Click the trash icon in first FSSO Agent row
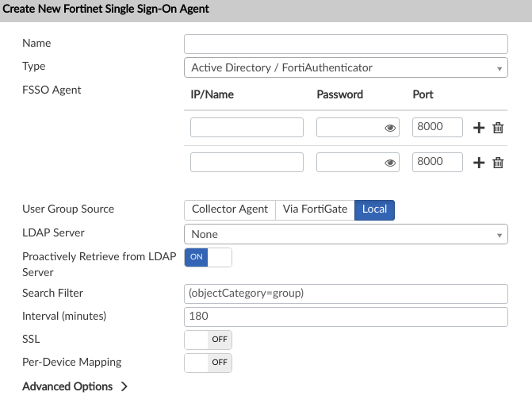The image size is (532, 411). click(x=498, y=128)
